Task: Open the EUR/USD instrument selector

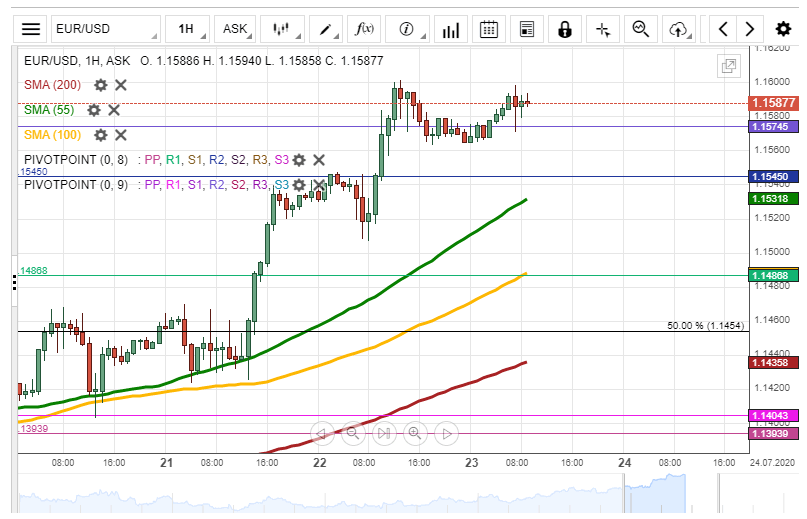Action: (104, 29)
